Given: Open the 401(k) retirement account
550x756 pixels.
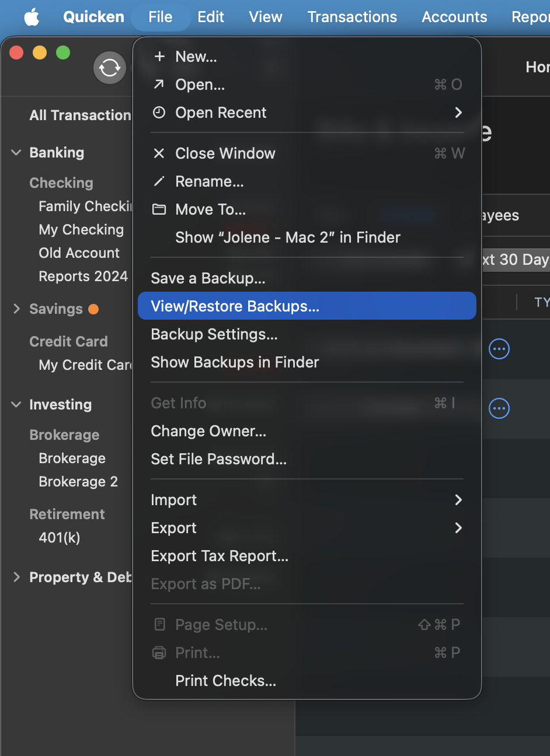Looking at the screenshot, I should (x=60, y=538).
